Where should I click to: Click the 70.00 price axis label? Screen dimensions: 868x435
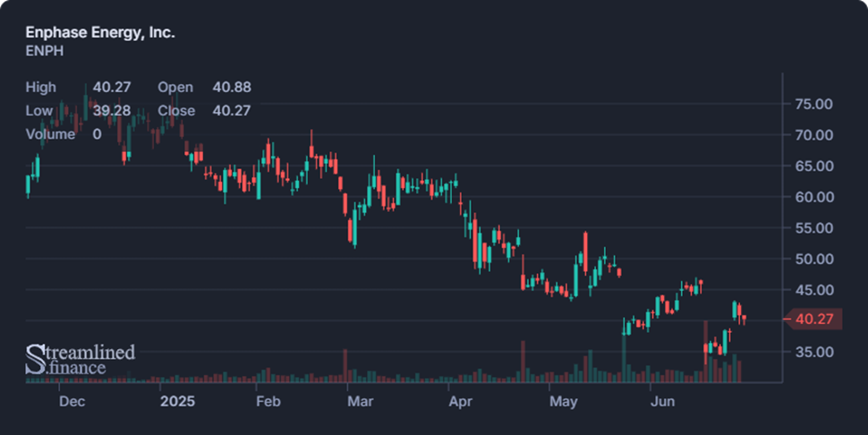813,135
